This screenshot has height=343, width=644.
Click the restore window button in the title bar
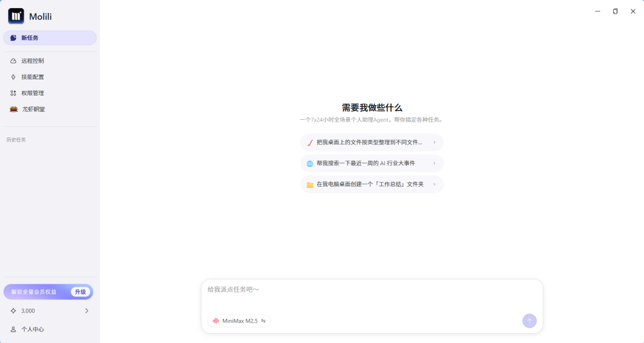(x=615, y=11)
